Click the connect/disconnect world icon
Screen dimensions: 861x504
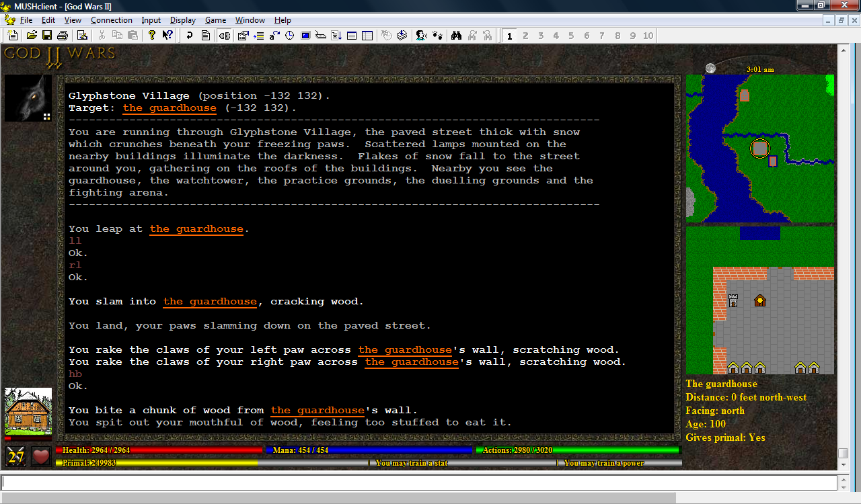(x=225, y=36)
